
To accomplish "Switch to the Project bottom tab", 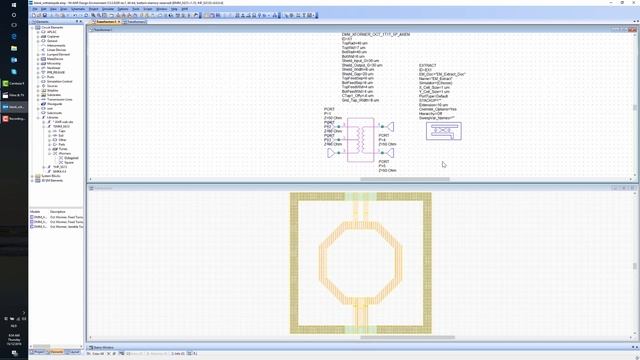I will coord(38,351).
